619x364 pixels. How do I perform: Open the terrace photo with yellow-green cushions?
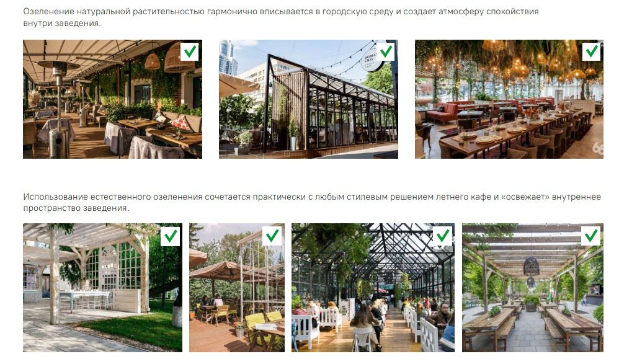coord(237,288)
